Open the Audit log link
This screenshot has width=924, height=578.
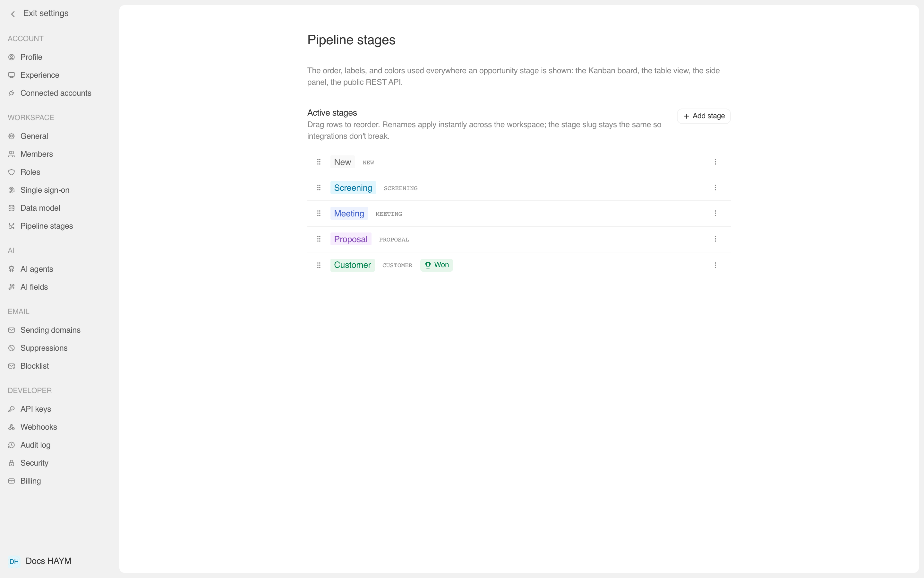[35, 445]
